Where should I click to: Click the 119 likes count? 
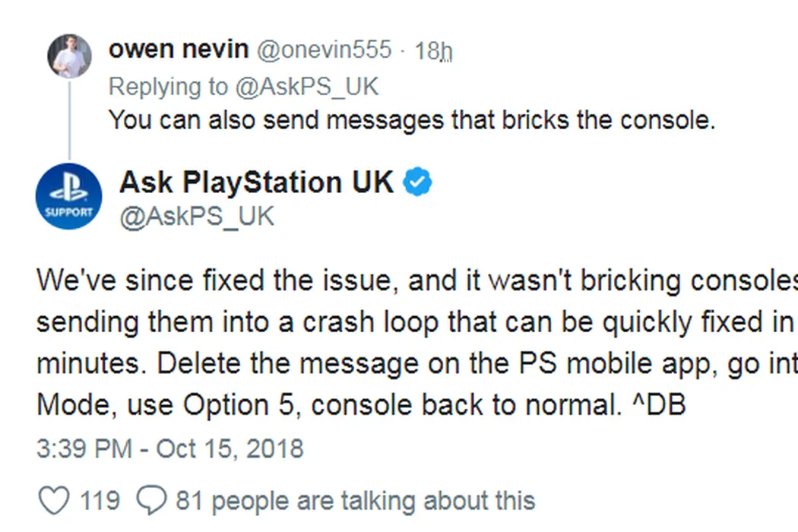pyautogui.click(x=100, y=502)
